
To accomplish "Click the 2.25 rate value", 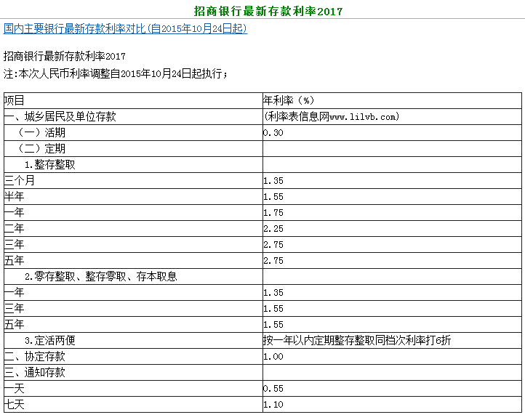I will tap(273, 229).
